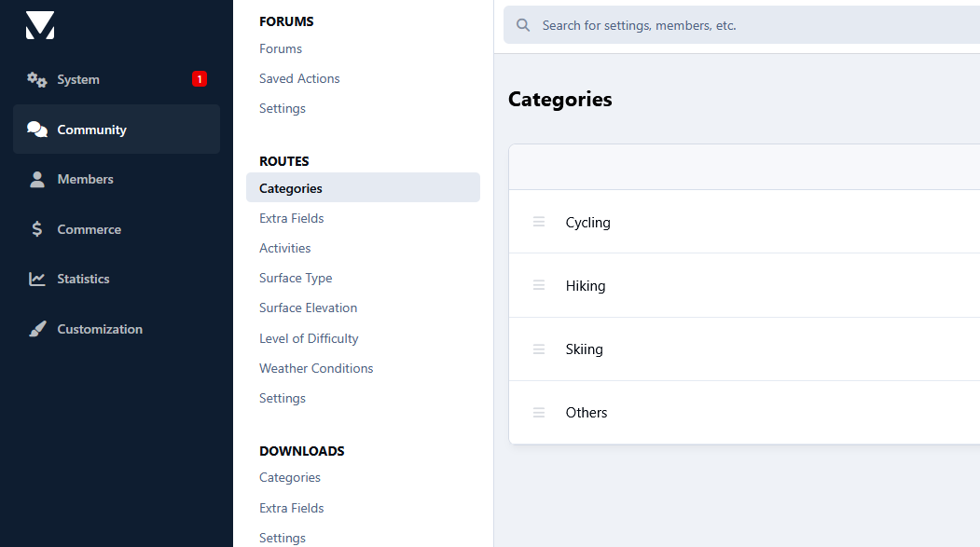The image size is (980, 547).
Task: Click the Skiing row drag handle
Action: [x=539, y=349]
